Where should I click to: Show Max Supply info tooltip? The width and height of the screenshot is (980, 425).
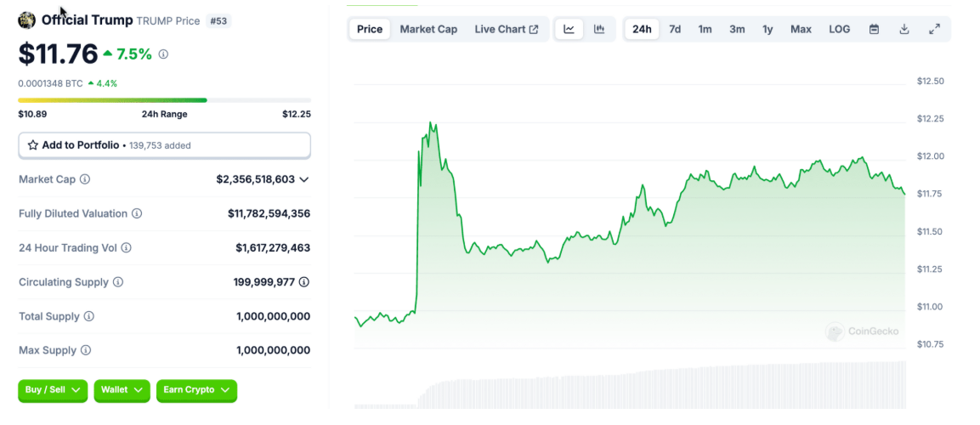point(86,350)
